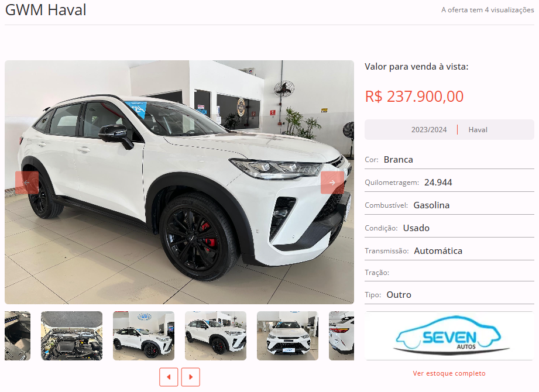
Task: Select the thumbnail of the car's front view
Action: (x=287, y=336)
